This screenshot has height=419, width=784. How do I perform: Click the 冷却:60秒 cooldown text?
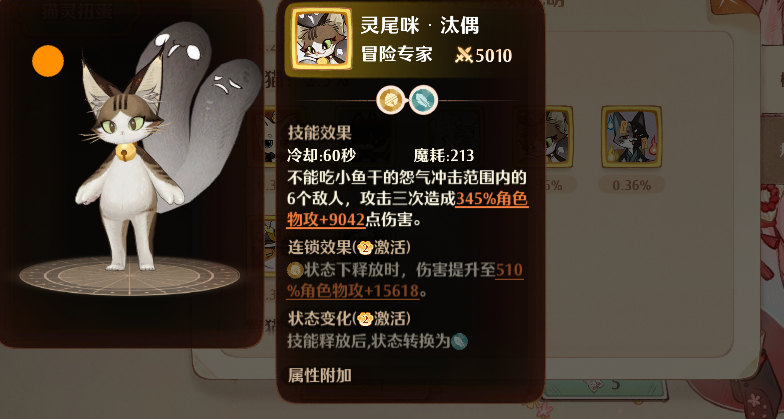click(321, 156)
